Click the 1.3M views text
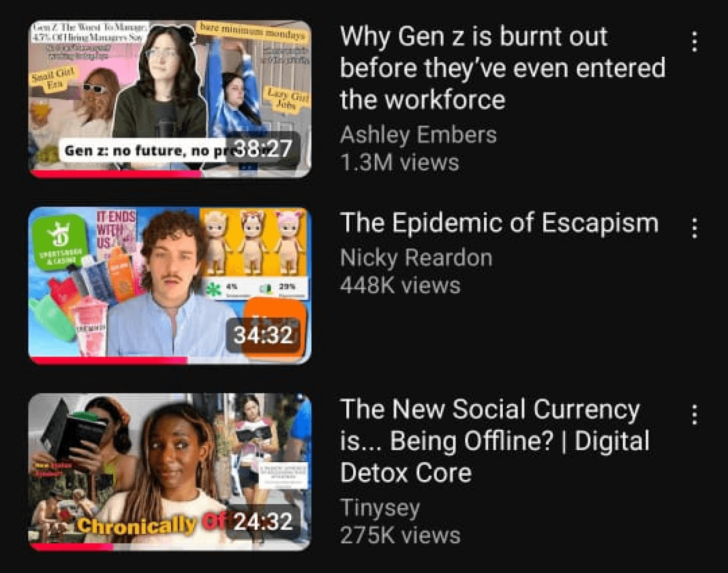Image resolution: width=728 pixels, height=573 pixels. 399,163
